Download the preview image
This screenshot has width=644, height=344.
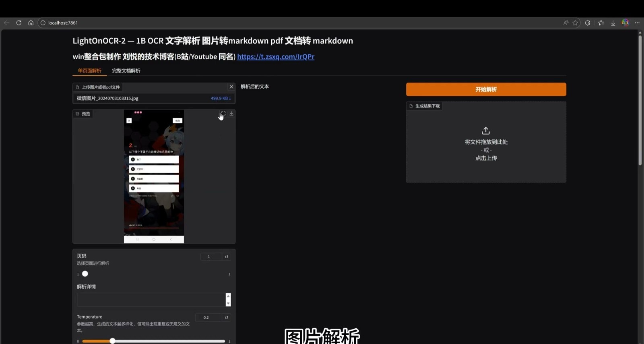pyautogui.click(x=231, y=114)
